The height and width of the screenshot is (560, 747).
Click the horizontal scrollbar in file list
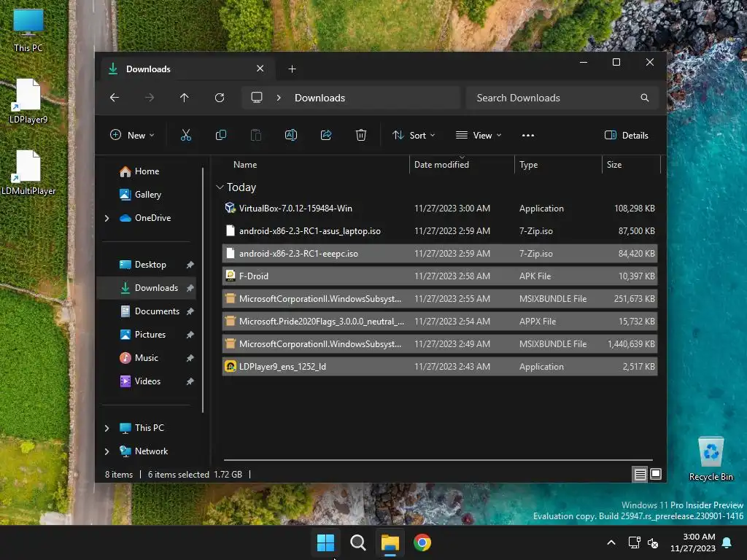click(438, 460)
